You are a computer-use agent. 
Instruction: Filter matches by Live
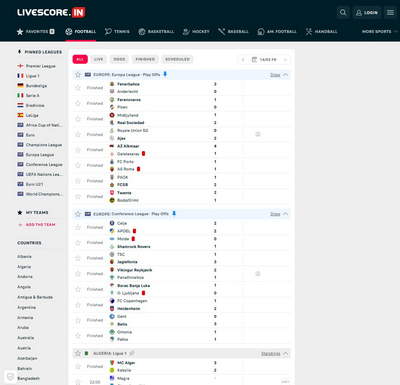[98, 59]
